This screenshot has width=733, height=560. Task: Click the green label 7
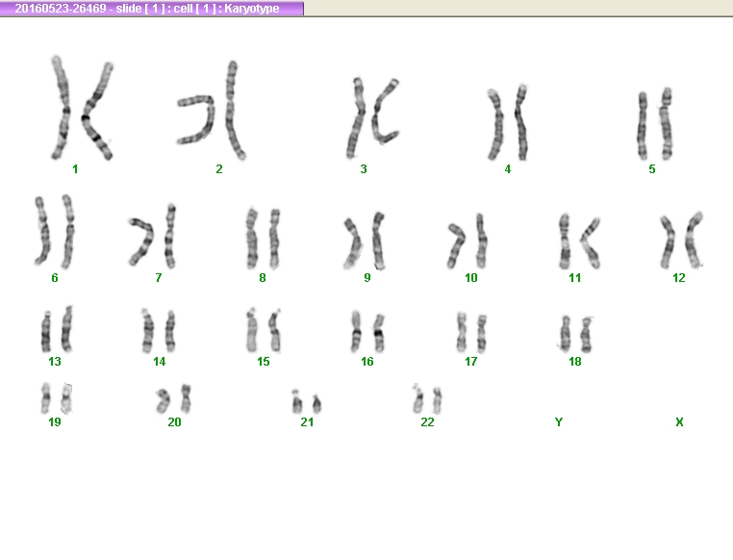tap(159, 278)
